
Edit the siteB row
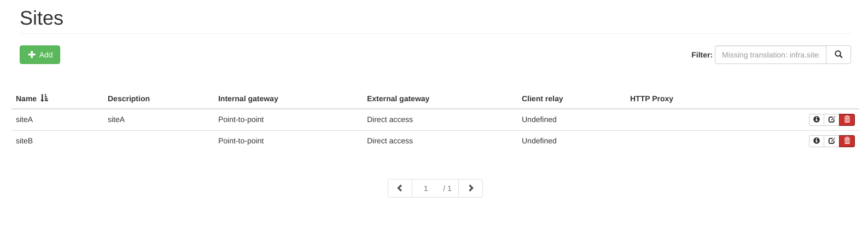[x=831, y=141]
